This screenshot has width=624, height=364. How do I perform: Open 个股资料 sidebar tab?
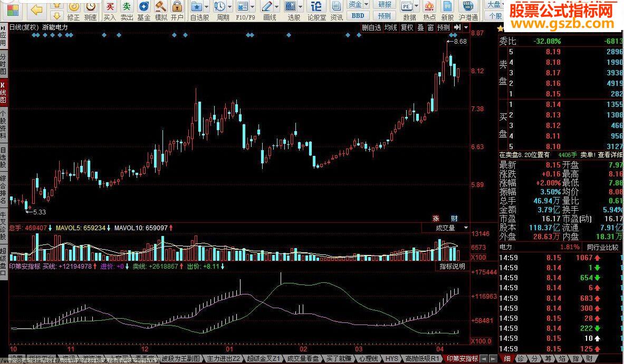[3, 125]
